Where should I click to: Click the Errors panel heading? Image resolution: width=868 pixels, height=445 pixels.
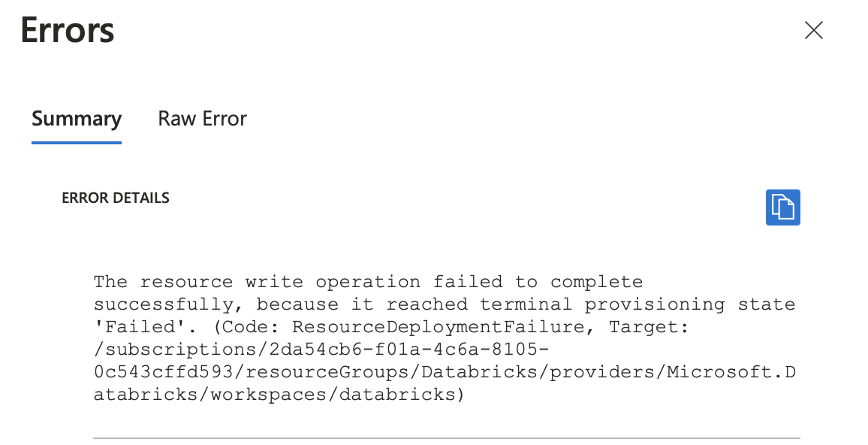pos(68,30)
